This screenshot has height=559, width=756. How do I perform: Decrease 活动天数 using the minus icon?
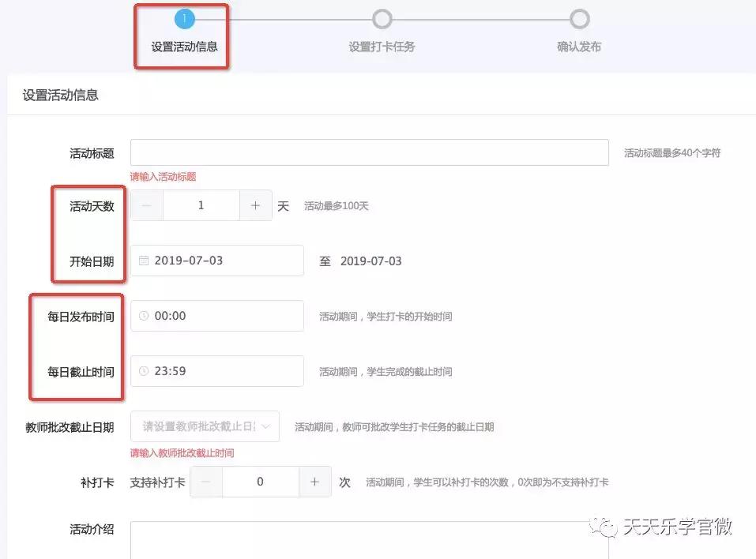coord(145,204)
